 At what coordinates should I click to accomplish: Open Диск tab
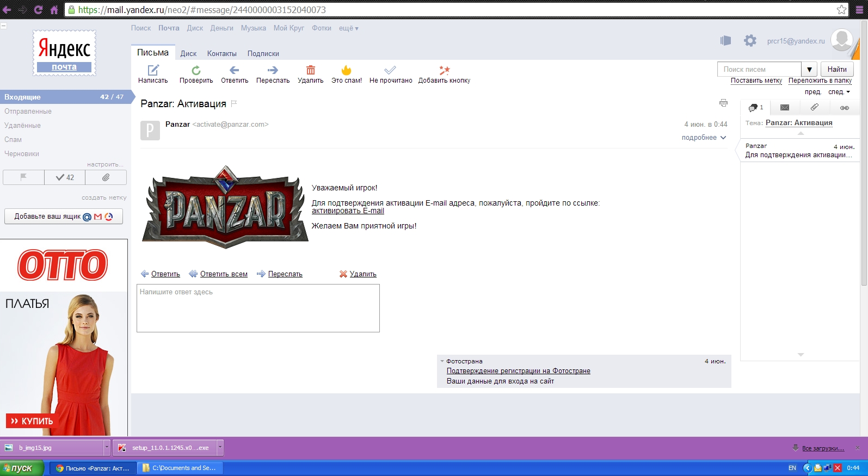coord(188,53)
